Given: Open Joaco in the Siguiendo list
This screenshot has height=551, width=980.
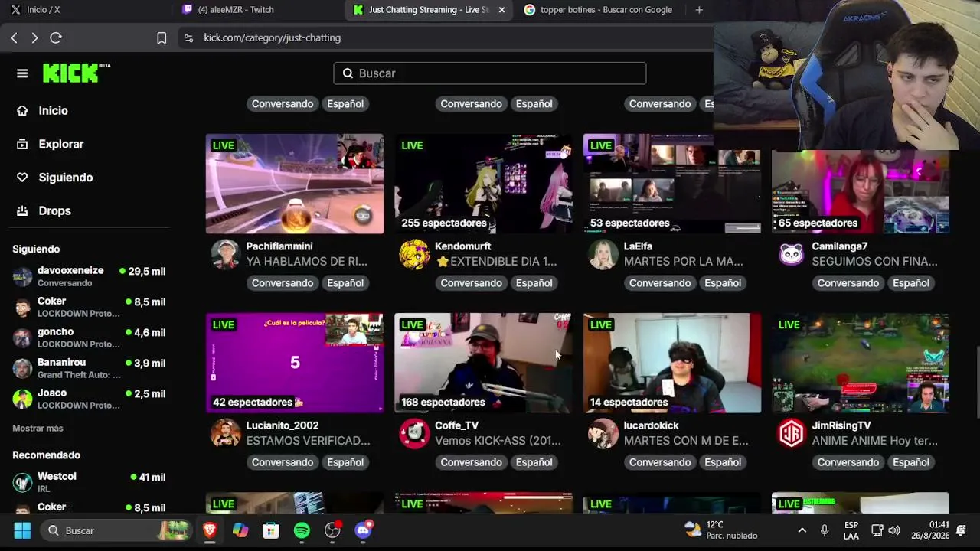Looking at the screenshot, I should 89,399.
